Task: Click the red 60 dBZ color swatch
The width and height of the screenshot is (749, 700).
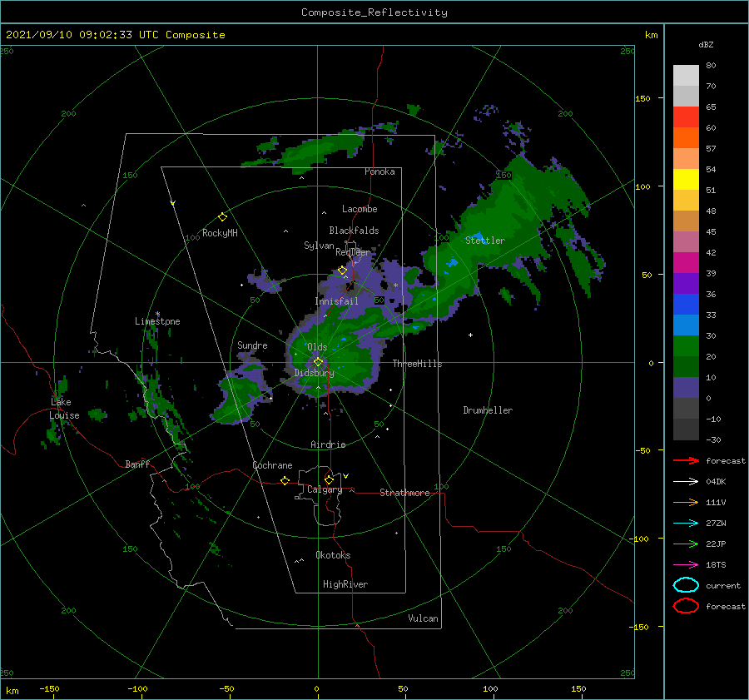Action: pos(686,117)
